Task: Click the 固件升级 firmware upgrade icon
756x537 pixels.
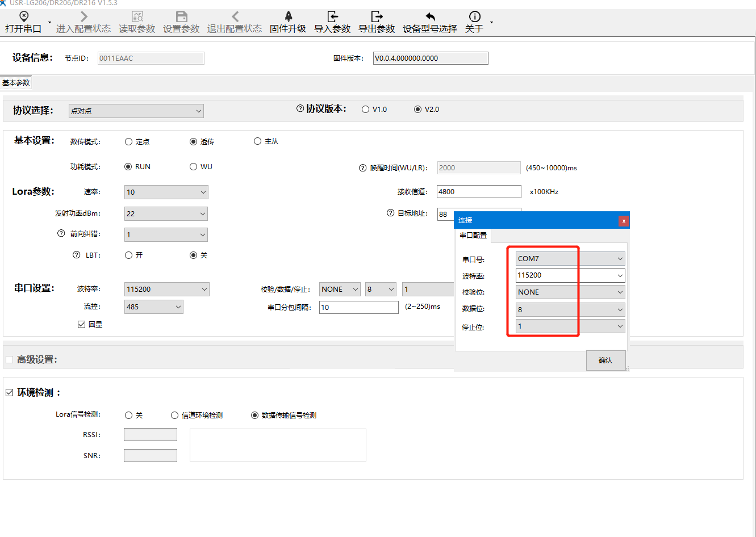Action: pos(288,17)
